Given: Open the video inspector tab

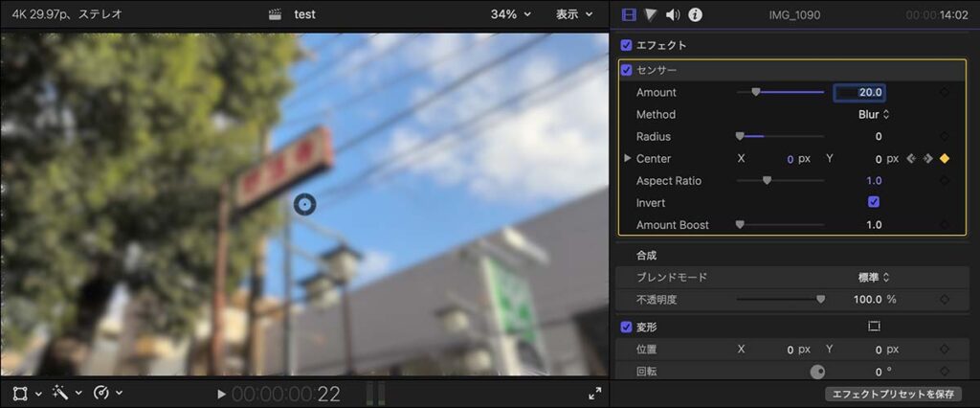Looking at the screenshot, I should tap(629, 14).
